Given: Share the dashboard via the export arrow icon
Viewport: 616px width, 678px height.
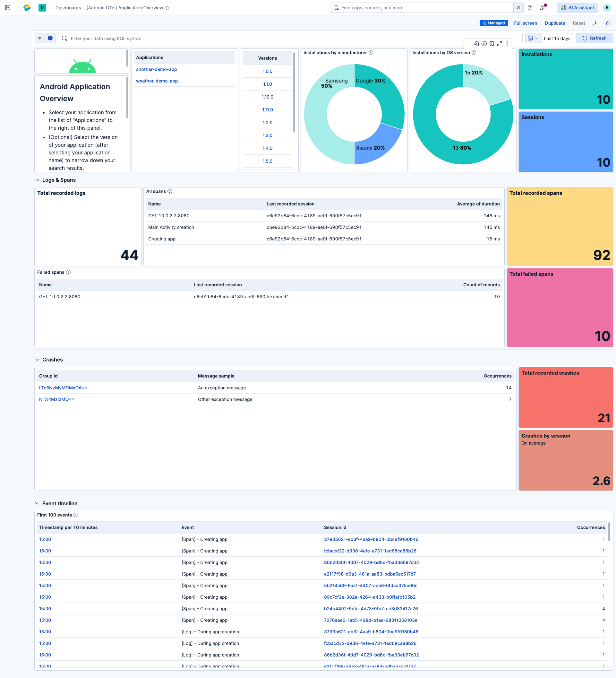Looking at the screenshot, I should pos(608,23).
